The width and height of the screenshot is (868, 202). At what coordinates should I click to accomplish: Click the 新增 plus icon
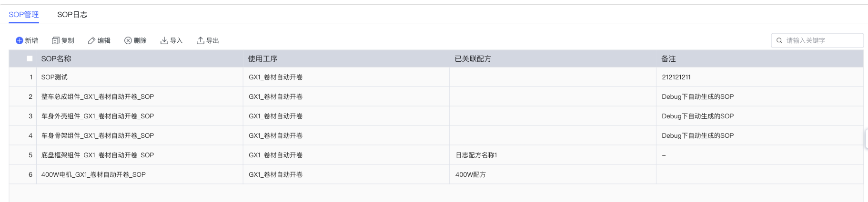coord(20,41)
